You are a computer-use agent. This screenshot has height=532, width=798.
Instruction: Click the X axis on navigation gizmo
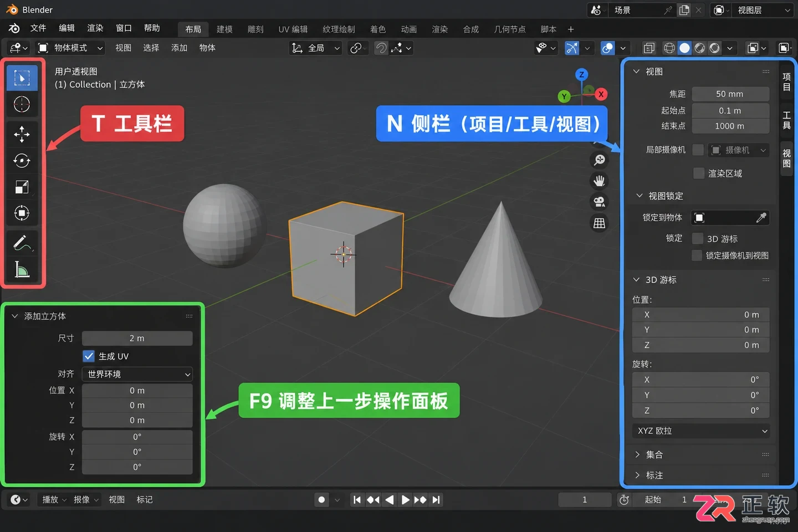[x=601, y=94]
